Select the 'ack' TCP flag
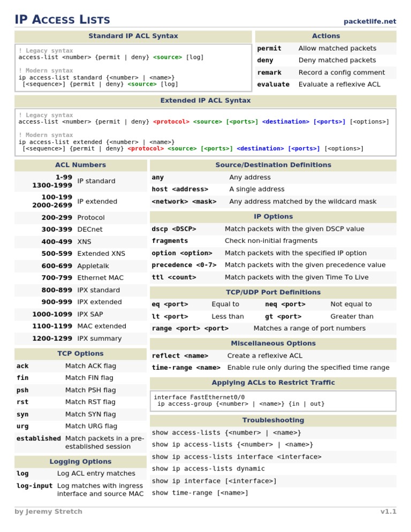The width and height of the screenshot is (411, 532). pos(22,366)
